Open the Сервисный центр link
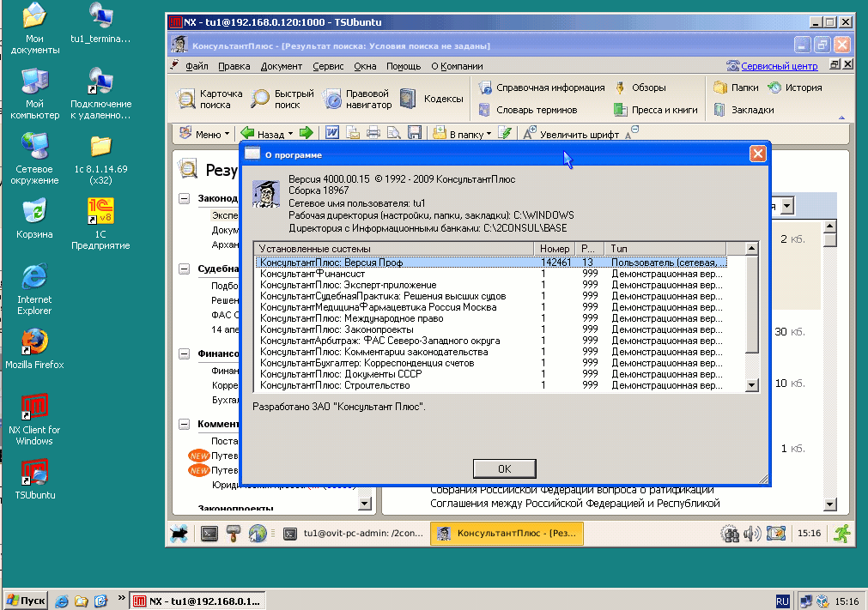The height and width of the screenshot is (610, 868). [779, 66]
